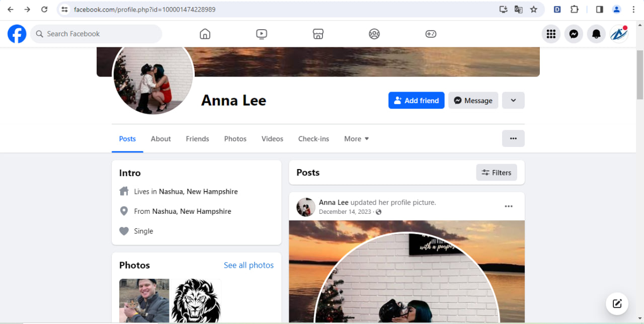The image size is (644, 324).
Task: Open the Chrome profile icon
Action: 616,9
